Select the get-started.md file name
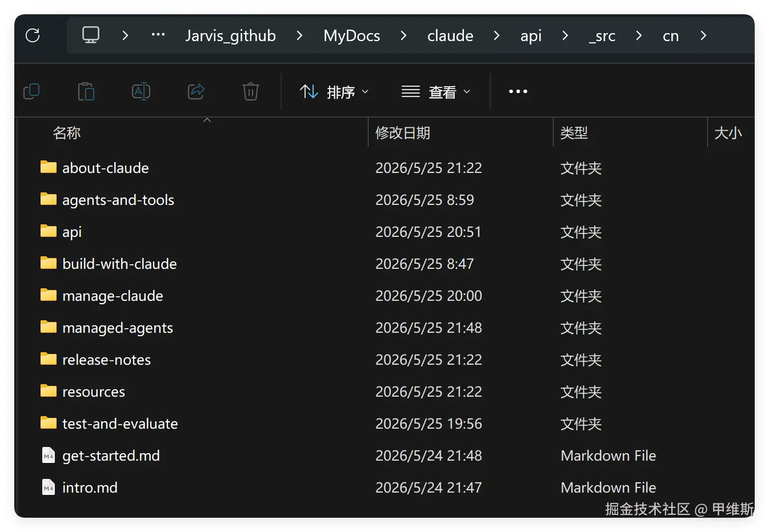Screen dimensions: 769x532 (111, 456)
